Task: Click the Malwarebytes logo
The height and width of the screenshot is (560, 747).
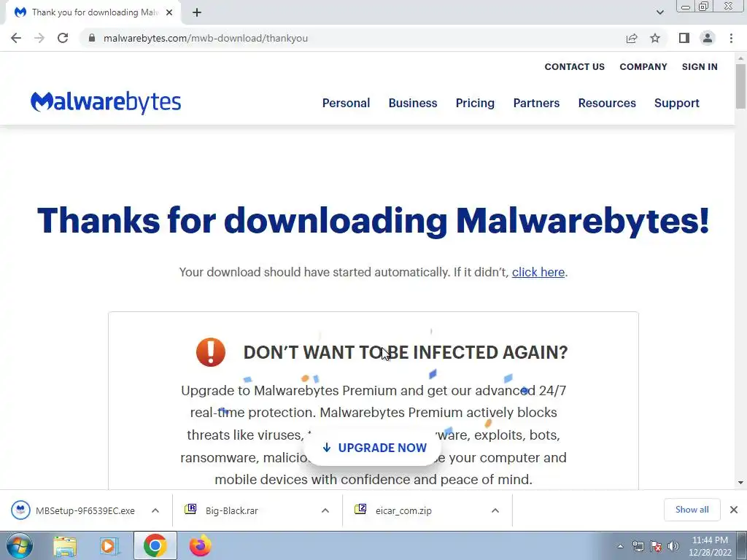Action: click(106, 102)
